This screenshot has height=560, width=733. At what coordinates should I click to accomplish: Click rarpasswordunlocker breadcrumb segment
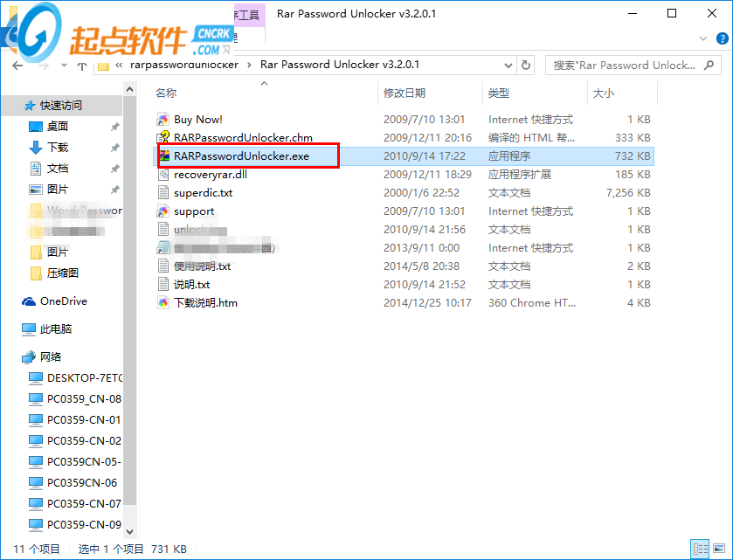point(184,65)
